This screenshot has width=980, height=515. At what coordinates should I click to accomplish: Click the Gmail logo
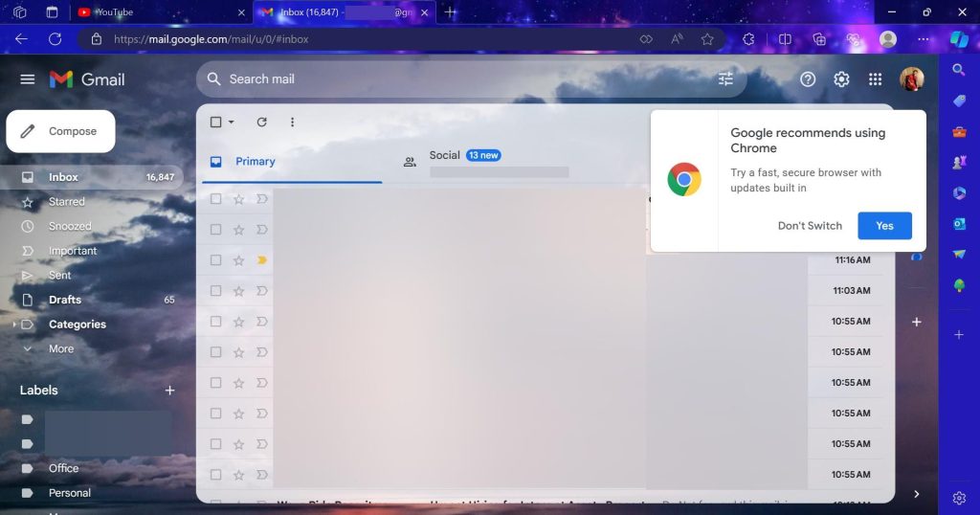(87, 79)
